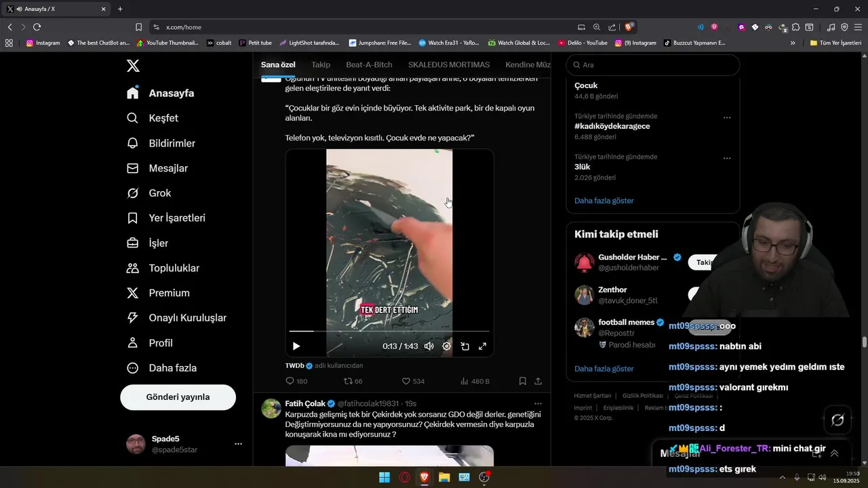Open Yer İşaretleri bookmarks
The height and width of the screenshot is (488, 868).
click(166, 218)
